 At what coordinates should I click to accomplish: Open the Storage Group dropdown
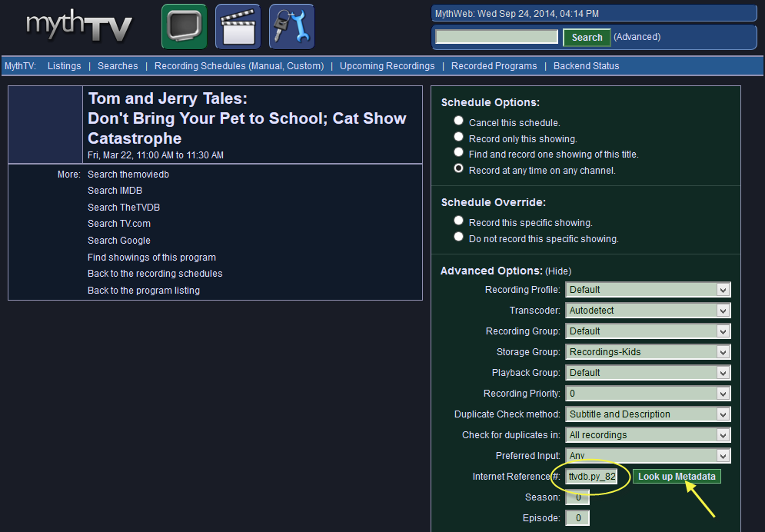[x=648, y=352]
